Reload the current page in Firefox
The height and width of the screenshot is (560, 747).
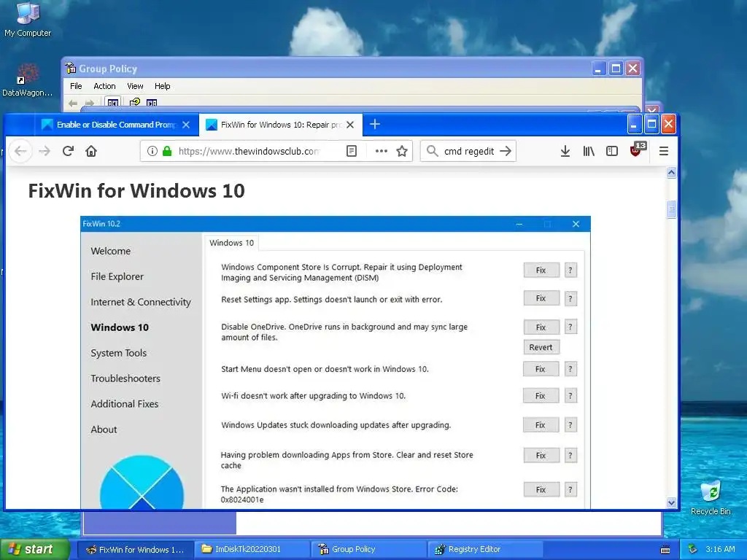point(68,151)
